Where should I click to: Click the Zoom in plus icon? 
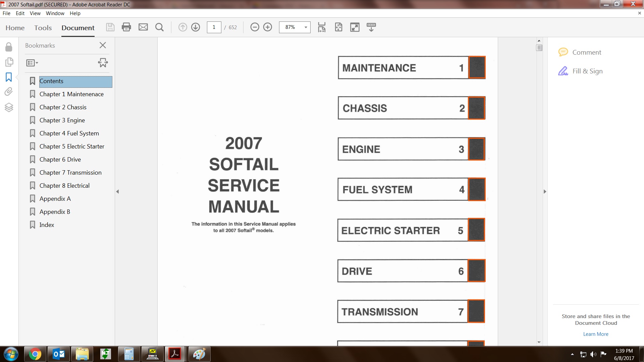click(268, 27)
